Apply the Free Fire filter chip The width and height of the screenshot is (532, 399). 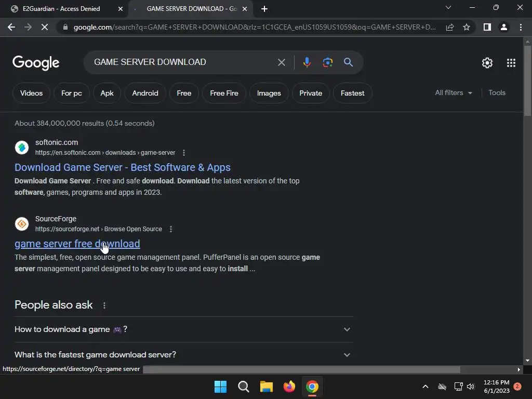[x=224, y=93]
